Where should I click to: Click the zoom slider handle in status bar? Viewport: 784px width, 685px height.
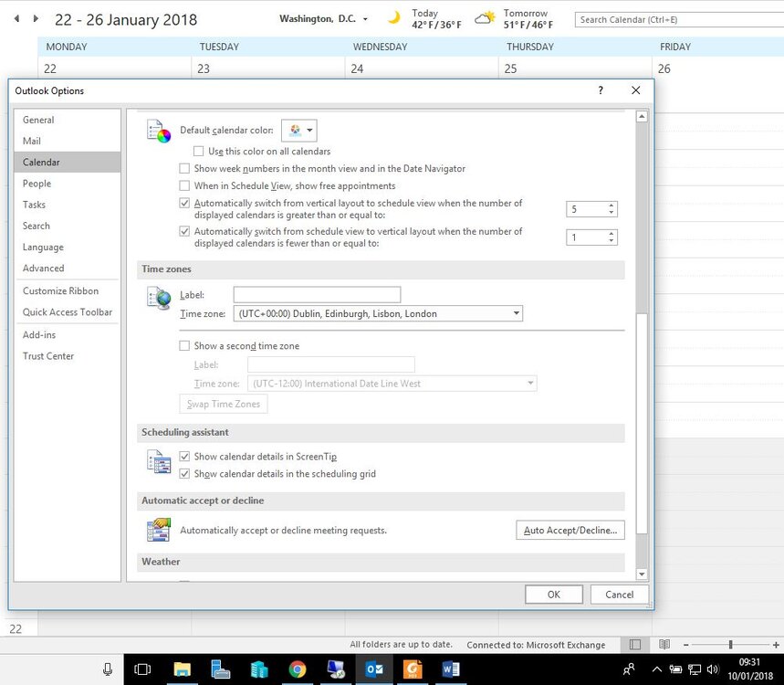click(x=730, y=645)
